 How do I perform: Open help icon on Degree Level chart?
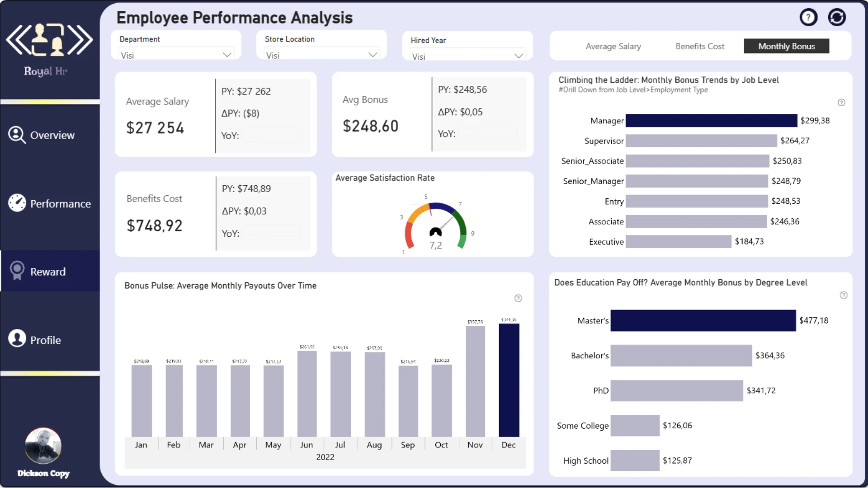pos(843,295)
